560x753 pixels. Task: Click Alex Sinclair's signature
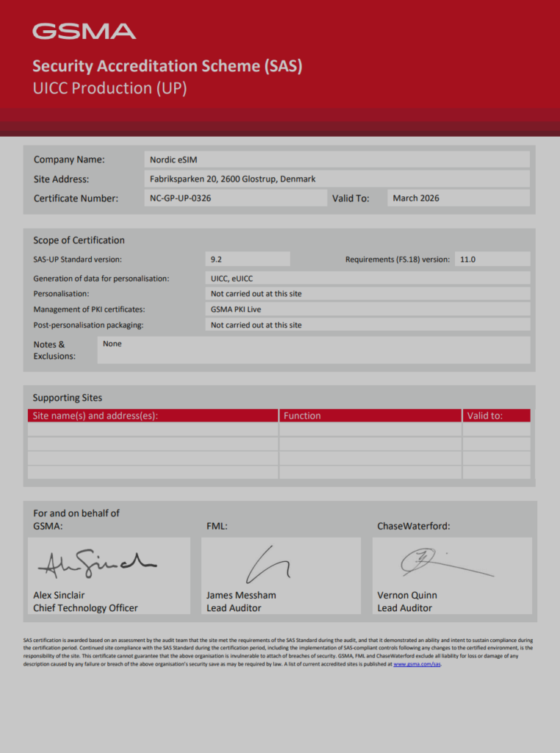(98, 564)
